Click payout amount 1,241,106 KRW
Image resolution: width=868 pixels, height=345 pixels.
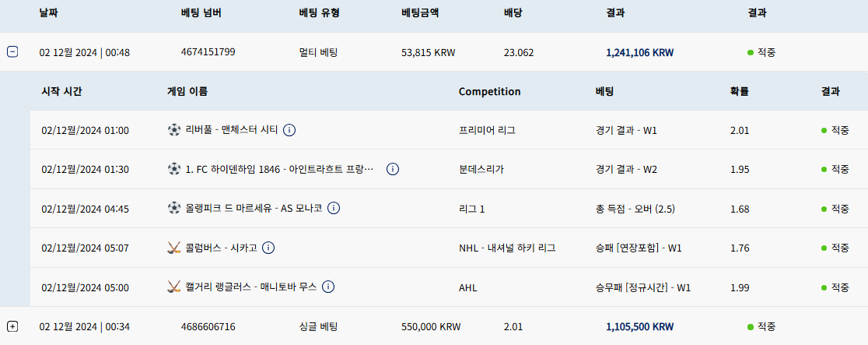pyautogui.click(x=640, y=53)
